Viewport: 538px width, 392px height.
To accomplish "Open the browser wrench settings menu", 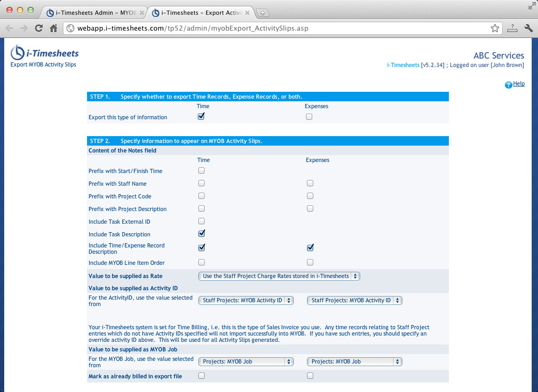I will (529, 28).
